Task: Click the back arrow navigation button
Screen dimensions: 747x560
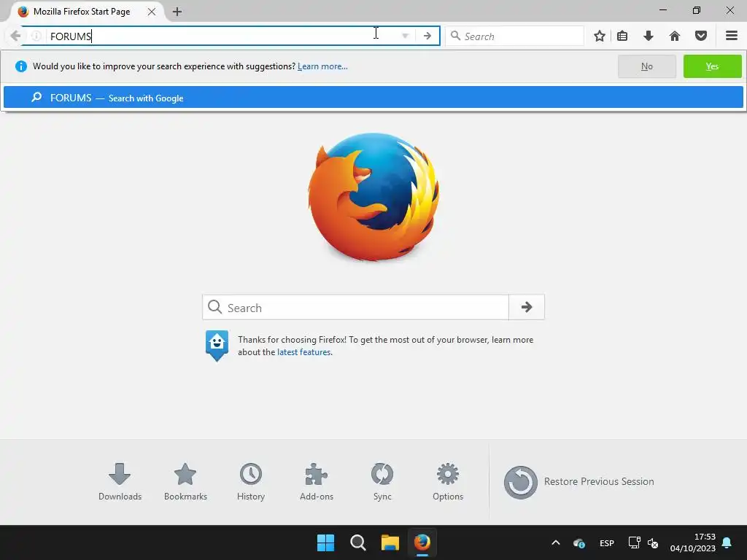Action: tap(15, 36)
